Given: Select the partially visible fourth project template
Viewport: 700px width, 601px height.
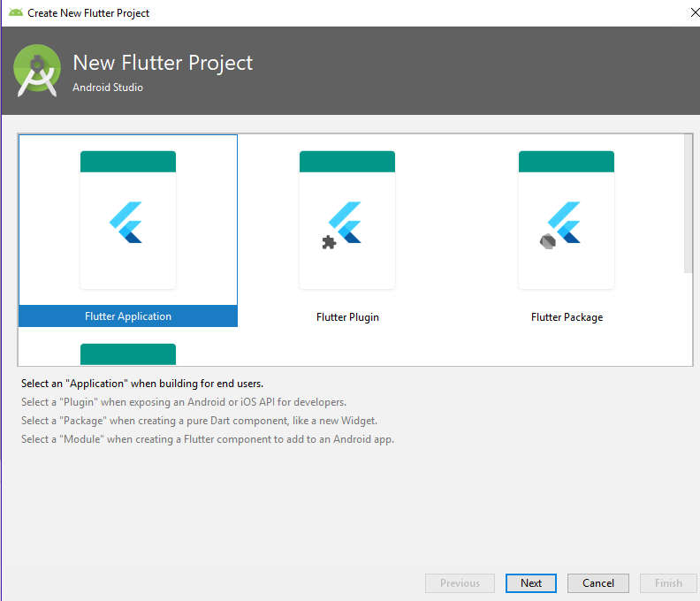Looking at the screenshot, I should pos(128,354).
